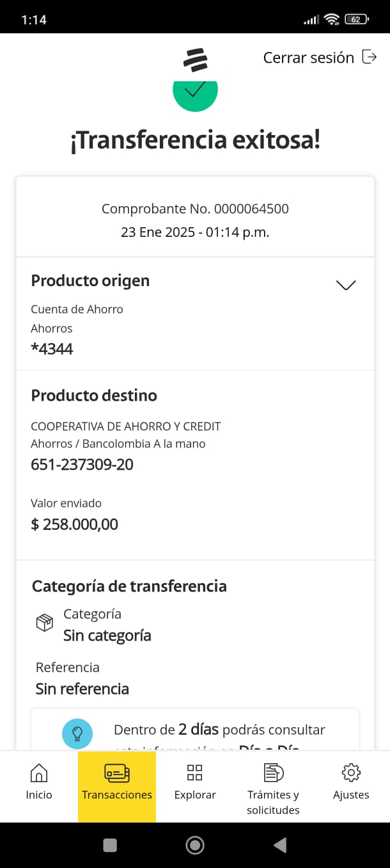
Task: Open the Transacciones tab
Action: [x=117, y=786]
